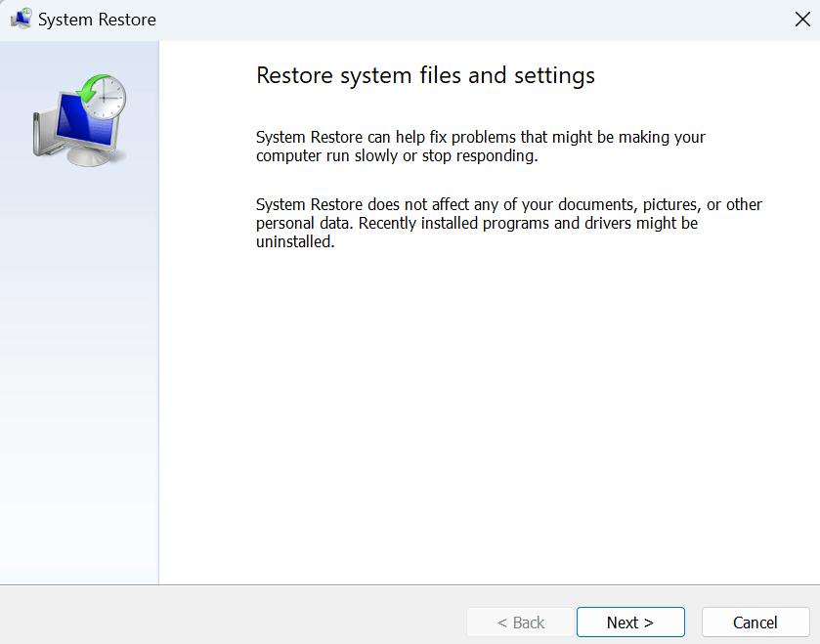Click the paragraph about documents and personal data
Image resolution: width=820 pixels, height=644 pixels.
(508, 223)
